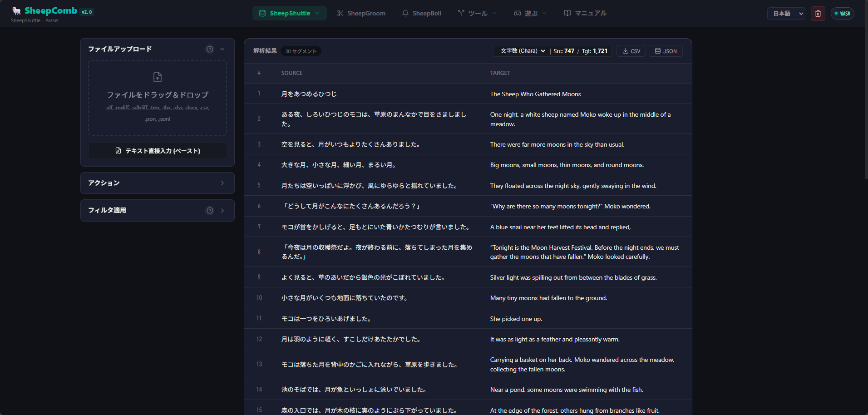868x415 pixels.
Task: Export results with the JSON button
Action: click(x=666, y=51)
